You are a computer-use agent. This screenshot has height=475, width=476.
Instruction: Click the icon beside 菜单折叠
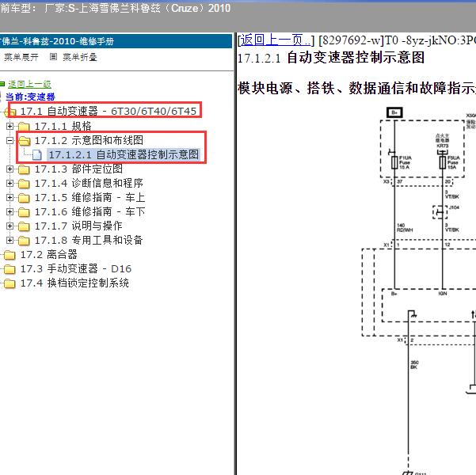tap(53, 57)
